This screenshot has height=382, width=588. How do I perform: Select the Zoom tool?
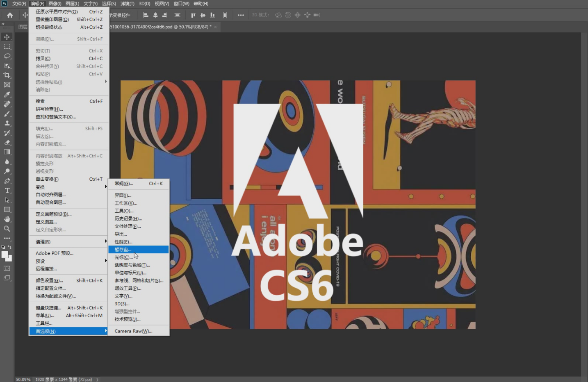pyautogui.click(x=7, y=229)
